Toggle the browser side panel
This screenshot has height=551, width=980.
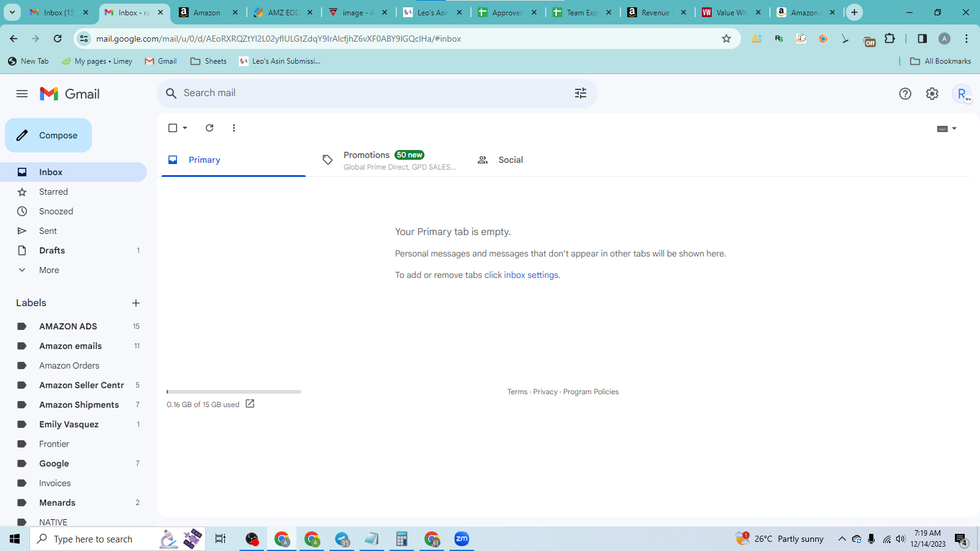click(x=922, y=39)
